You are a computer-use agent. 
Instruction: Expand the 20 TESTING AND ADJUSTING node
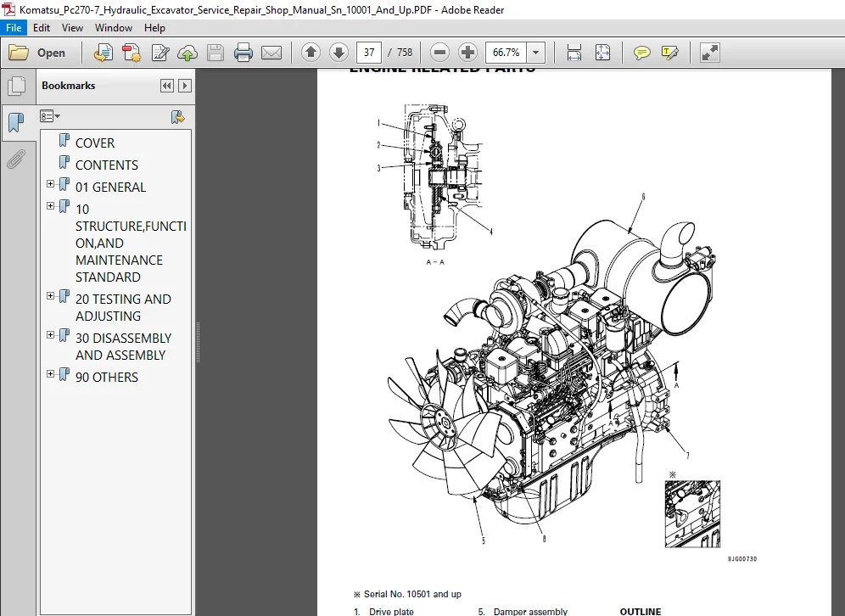point(50,296)
